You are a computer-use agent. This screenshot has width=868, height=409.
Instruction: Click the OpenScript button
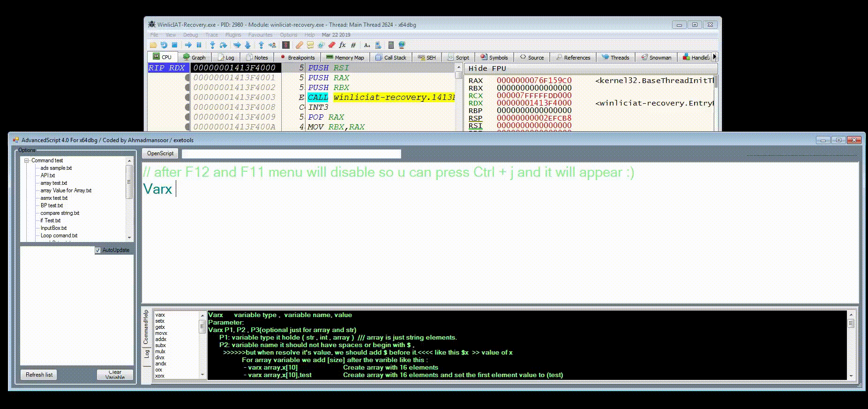(160, 153)
